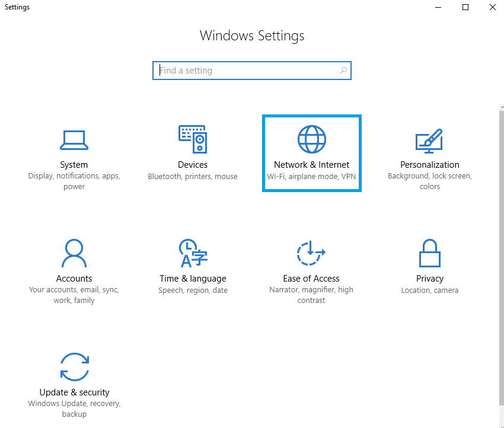Viewport: 504px width, 428px height.
Task: Click the Devices label
Action: point(193,165)
